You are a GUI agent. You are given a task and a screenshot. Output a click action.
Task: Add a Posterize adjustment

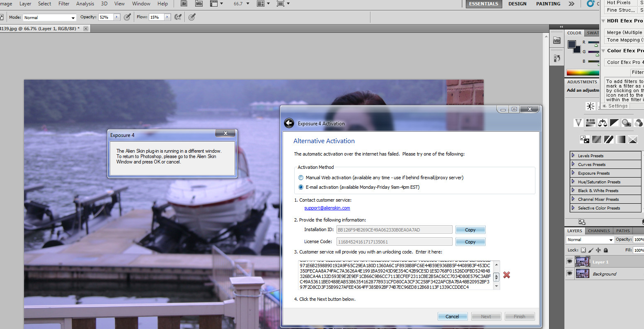[597, 139]
